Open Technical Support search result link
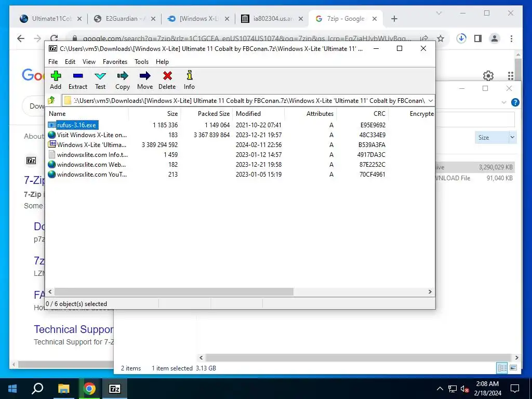The width and height of the screenshot is (532, 399). point(74,329)
